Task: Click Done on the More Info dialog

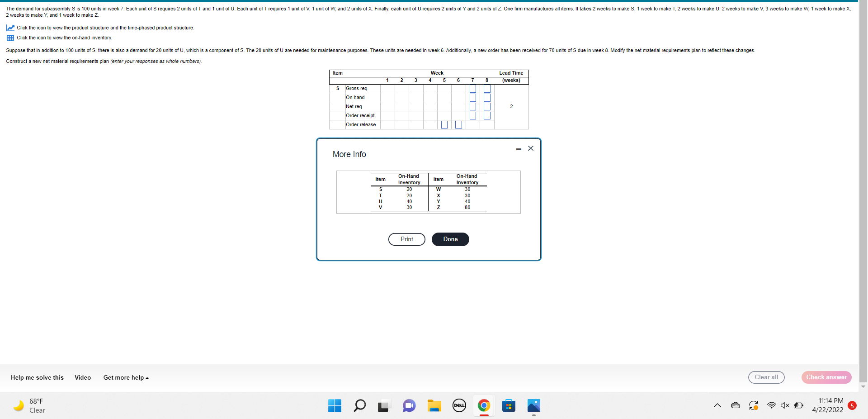Action: tap(450, 239)
